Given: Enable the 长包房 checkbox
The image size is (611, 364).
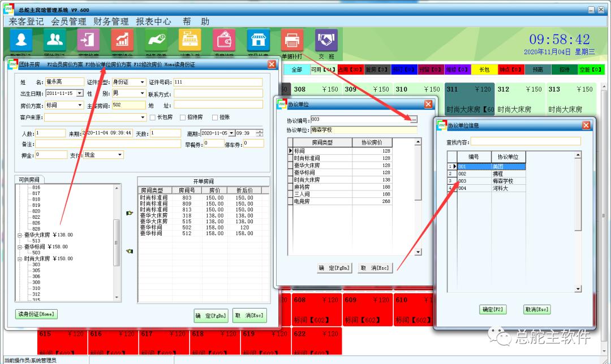Looking at the screenshot, I should (x=152, y=118).
